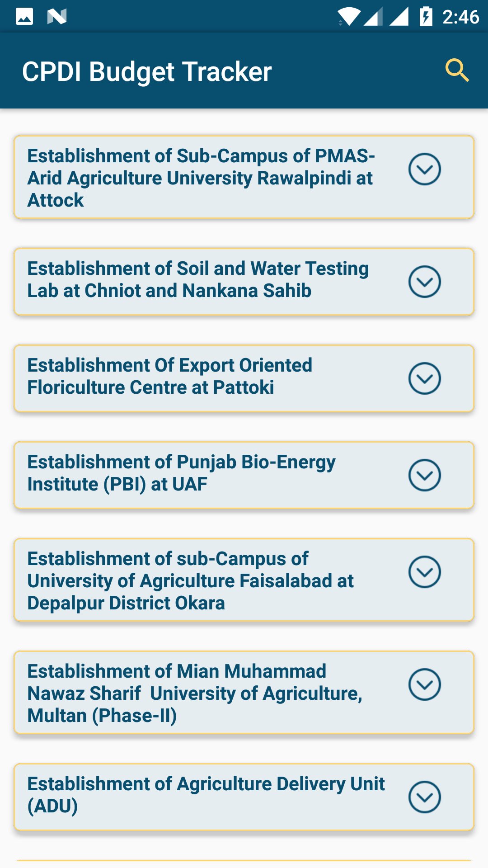Viewport: 488px width, 868px height.
Task: Expand the PMAS-Arid Agriculture University Attock item
Action: pyautogui.click(x=424, y=169)
